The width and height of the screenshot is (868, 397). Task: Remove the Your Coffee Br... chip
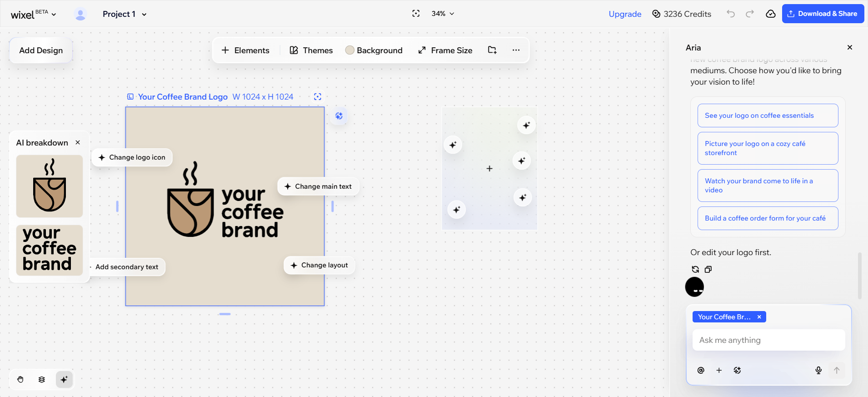coord(759,317)
